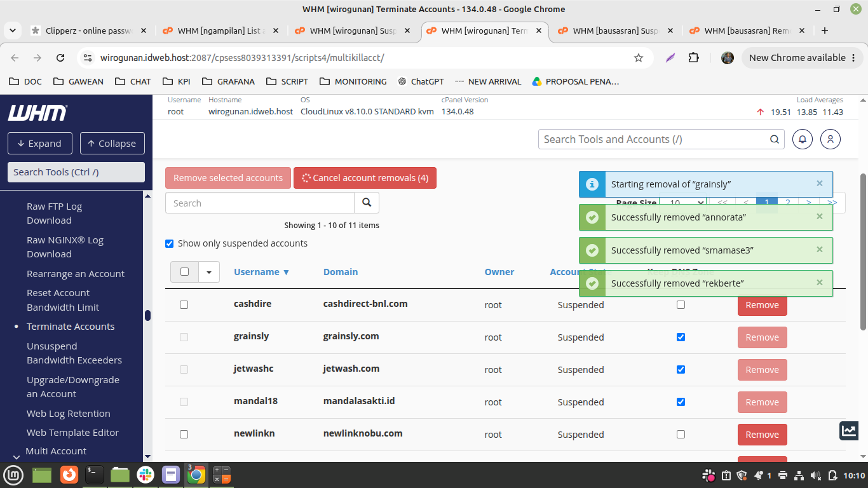Screen dimensions: 868x488
Task: Switch to WHM [bausasran] Suspended tab
Action: click(614, 30)
